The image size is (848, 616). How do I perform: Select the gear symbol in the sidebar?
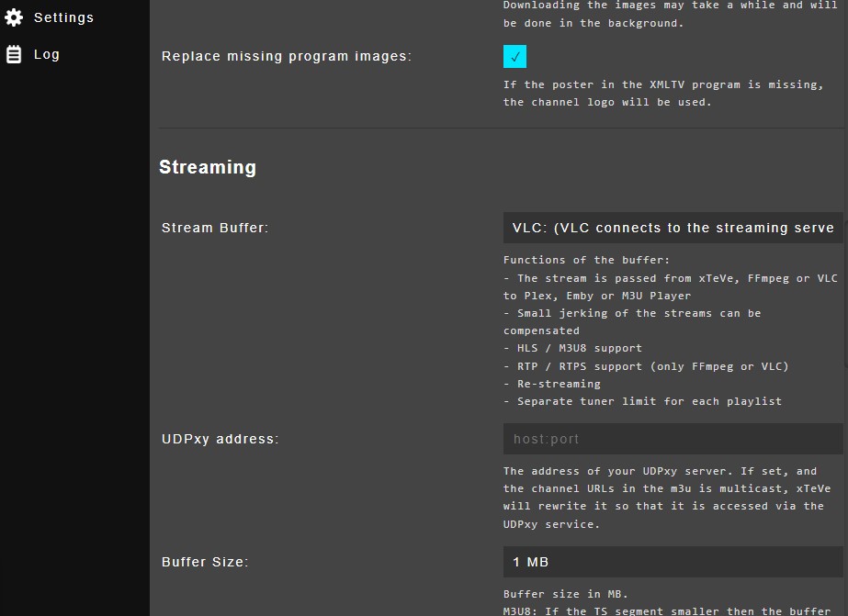click(x=13, y=17)
